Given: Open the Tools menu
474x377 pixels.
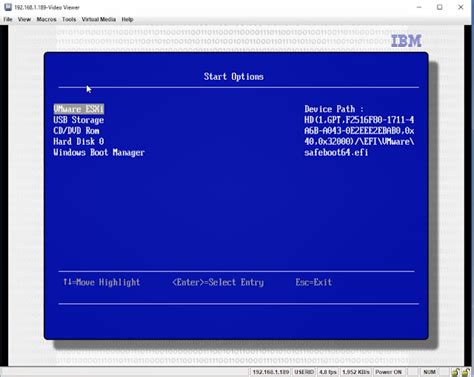Looking at the screenshot, I should (x=69, y=19).
